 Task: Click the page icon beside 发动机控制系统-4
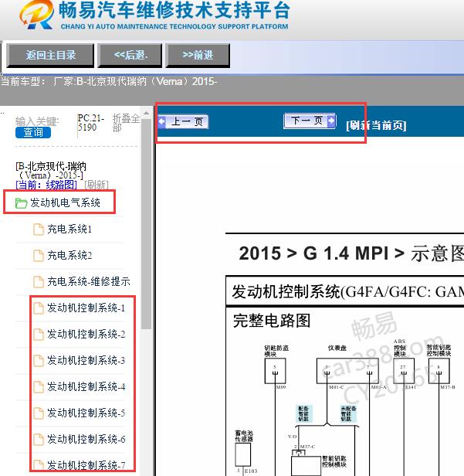(x=39, y=387)
